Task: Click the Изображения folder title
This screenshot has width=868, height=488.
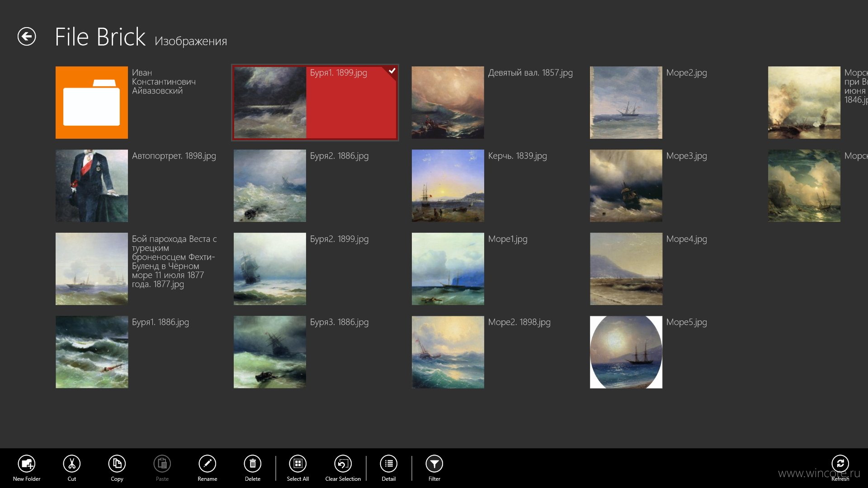Action: 191,41
